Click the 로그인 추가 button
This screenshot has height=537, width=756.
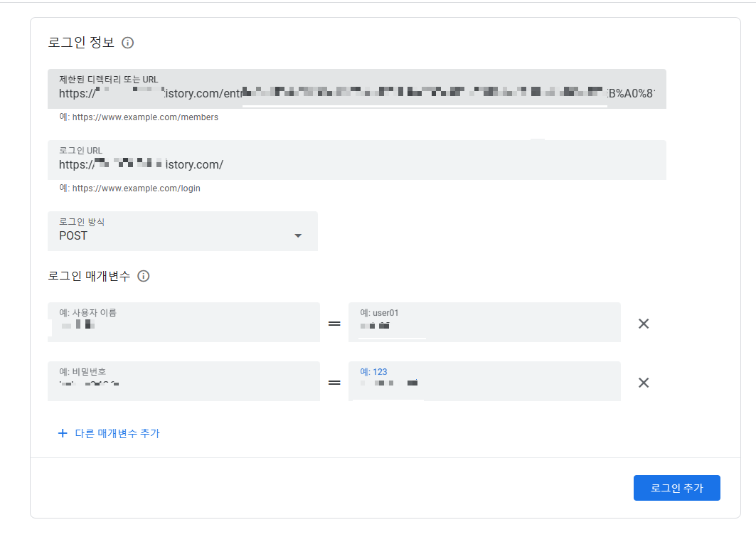(x=677, y=488)
